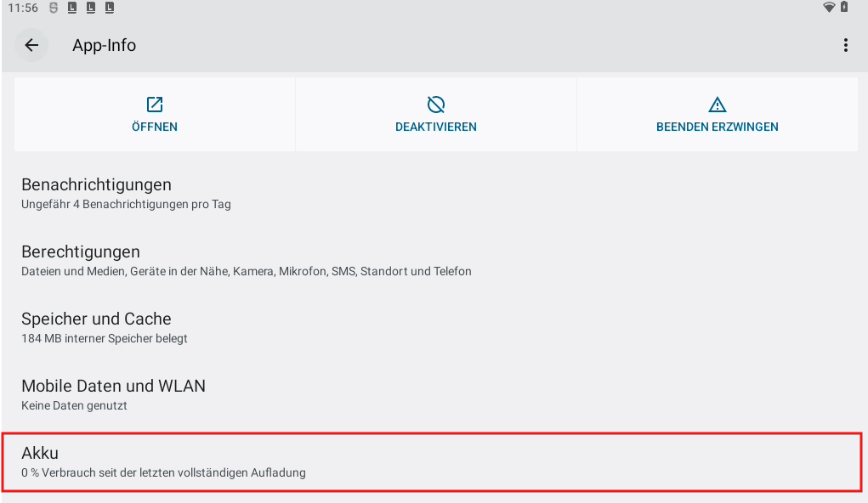The width and height of the screenshot is (868, 503).
Task: Open the three-dot overflow menu
Action: point(845,46)
